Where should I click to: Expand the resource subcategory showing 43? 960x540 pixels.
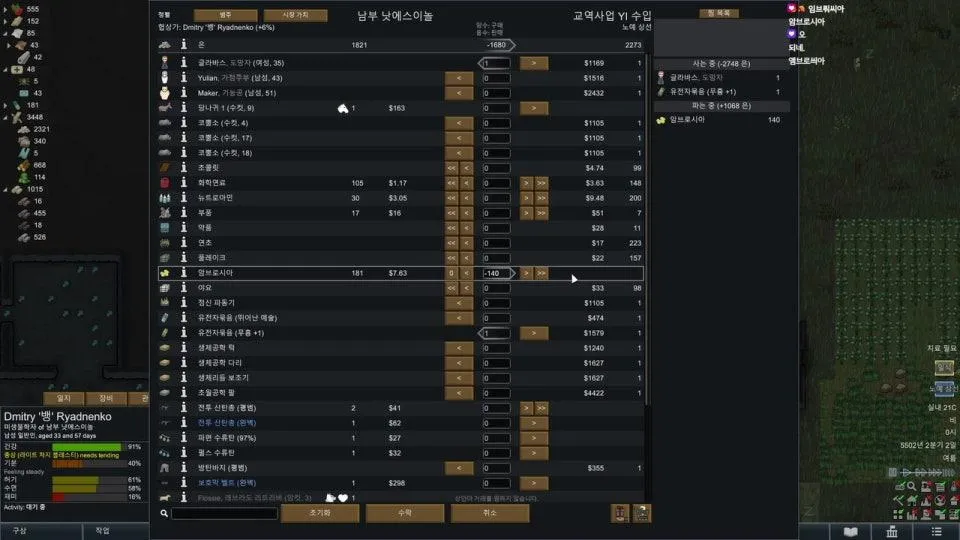[9, 45]
